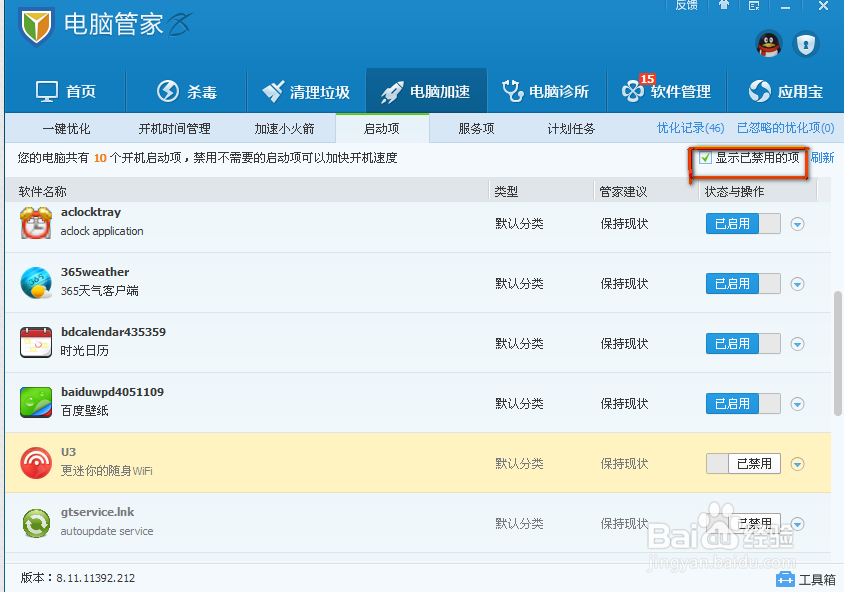Click the gtservice.lnk name text
The width and height of the screenshot is (844, 592).
pyautogui.click(x=97, y=512)
